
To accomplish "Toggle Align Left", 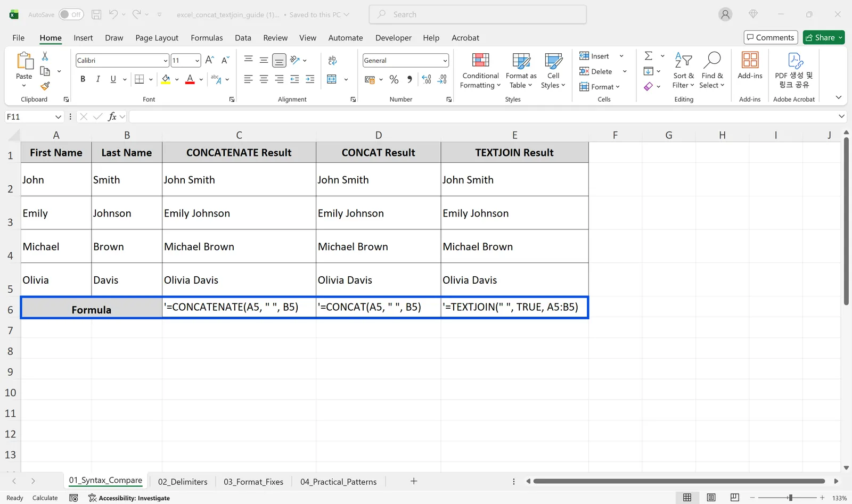I will [248, 79].
